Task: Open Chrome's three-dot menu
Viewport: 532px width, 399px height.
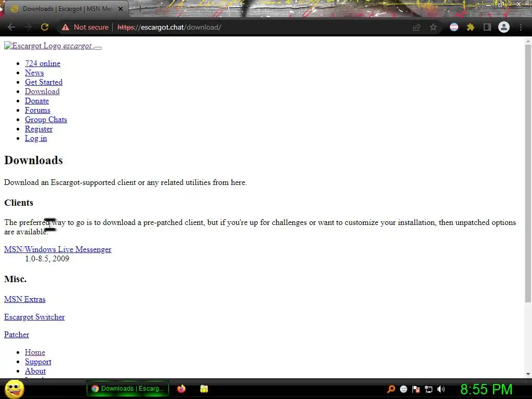Action: 521,27
